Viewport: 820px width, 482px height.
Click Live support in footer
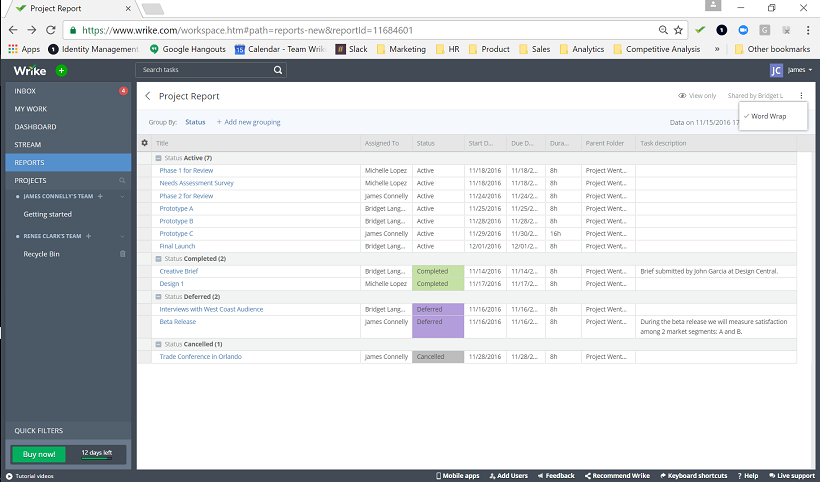[x=792, y=476]
